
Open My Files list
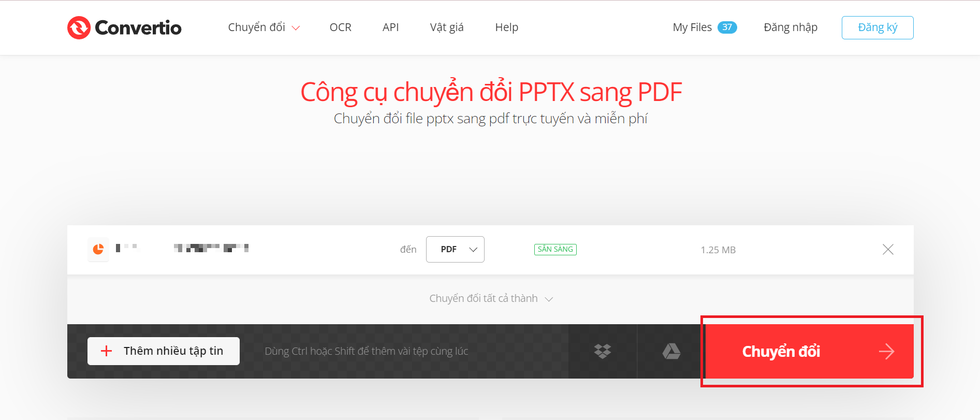click(692, 27)
